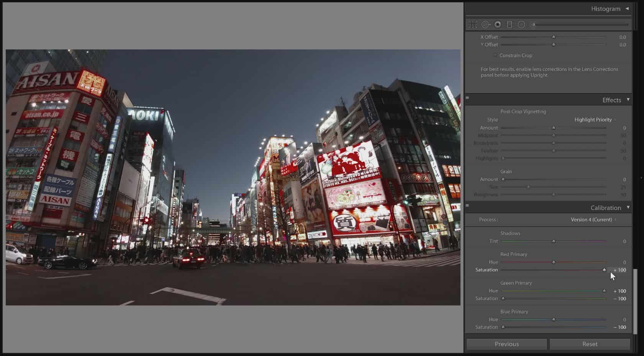Open the vignette Style dropdown
The image size is (644, 356).
[595, 120]
